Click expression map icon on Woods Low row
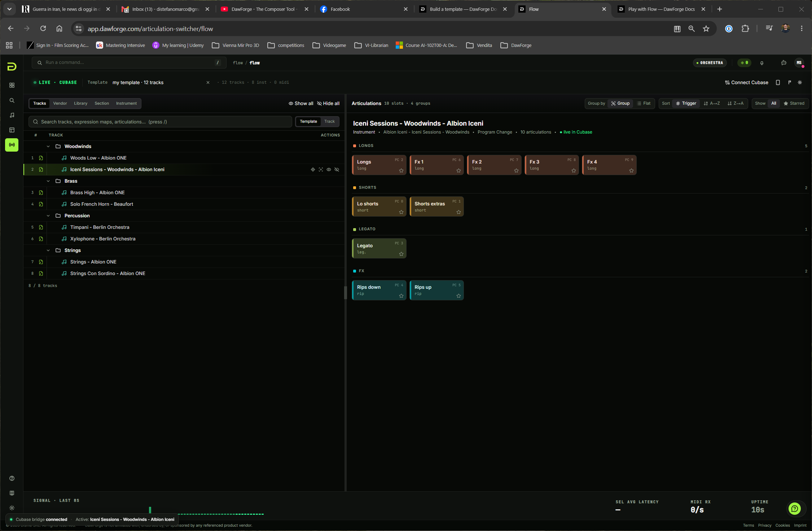Image resolution: width=812 pixels, height=531 pixels. click(41, 158)
